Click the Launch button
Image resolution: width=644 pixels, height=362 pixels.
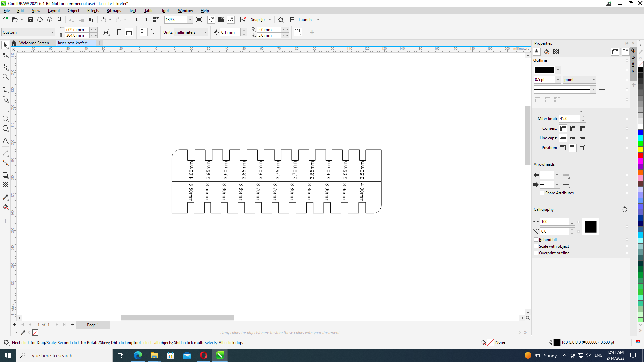(302, 20)
